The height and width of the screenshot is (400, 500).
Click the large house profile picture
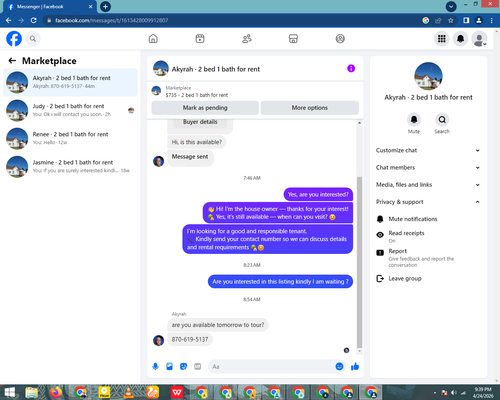click(x=428, y=76)
